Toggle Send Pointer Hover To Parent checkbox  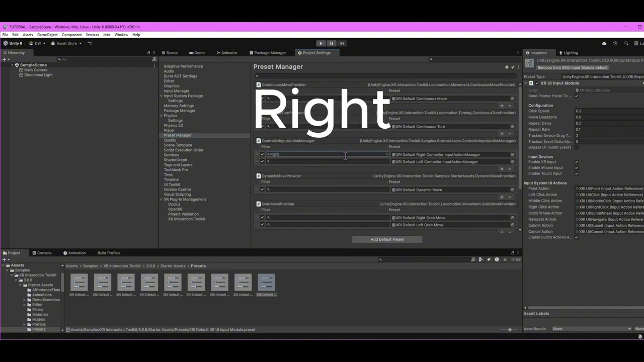(577, 96)
